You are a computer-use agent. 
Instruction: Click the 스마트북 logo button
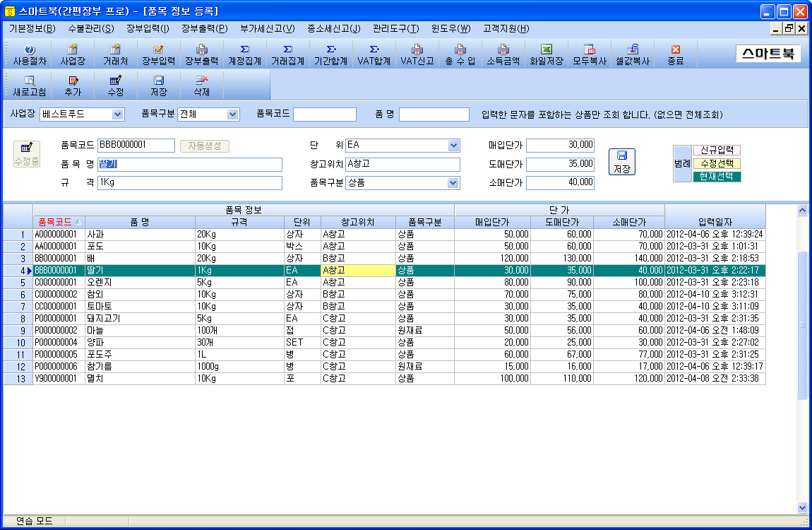(768, 54)
